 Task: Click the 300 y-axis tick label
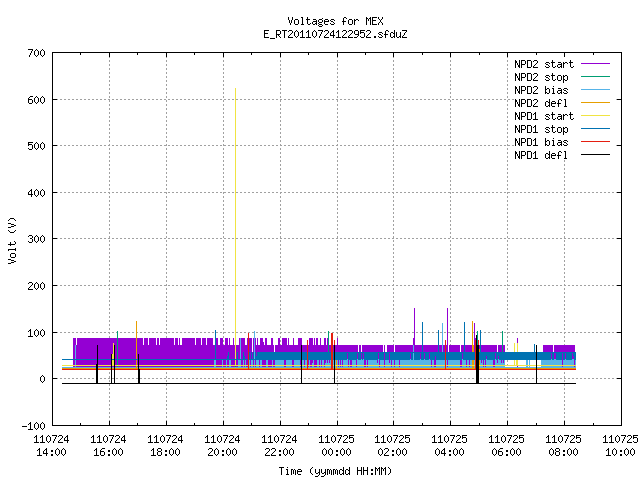[36, 239]
